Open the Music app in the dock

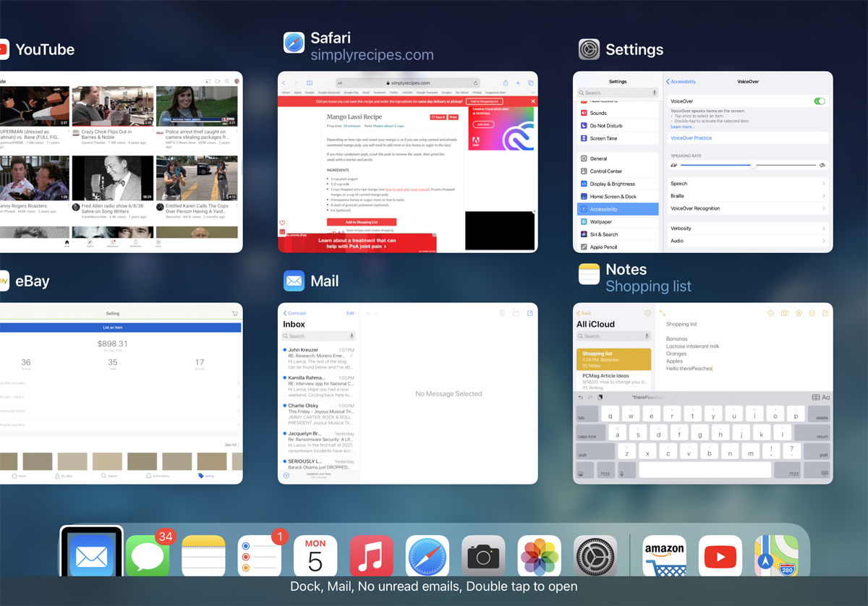click(x=371, y=556)
